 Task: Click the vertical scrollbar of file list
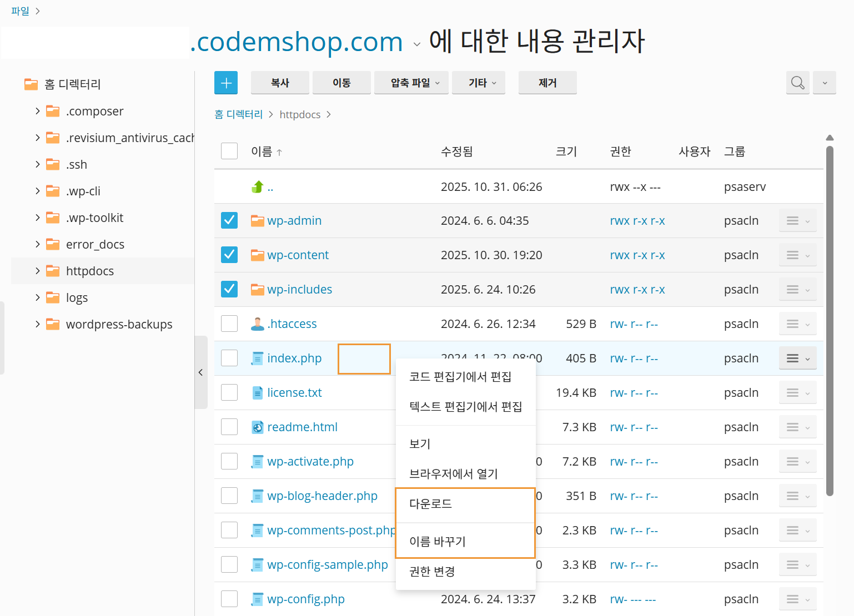point(830,322)
